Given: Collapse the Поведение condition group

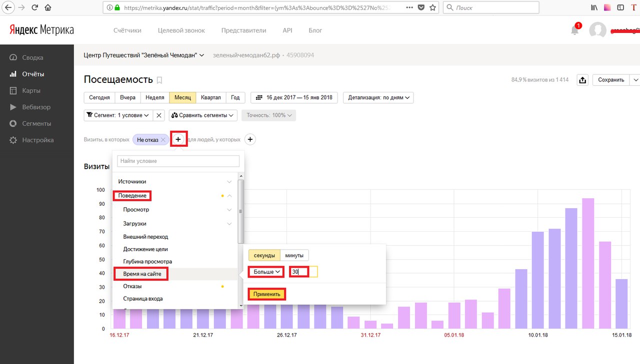Looking at the screenshot, I should pyautogui.click(x=175, y=196).
